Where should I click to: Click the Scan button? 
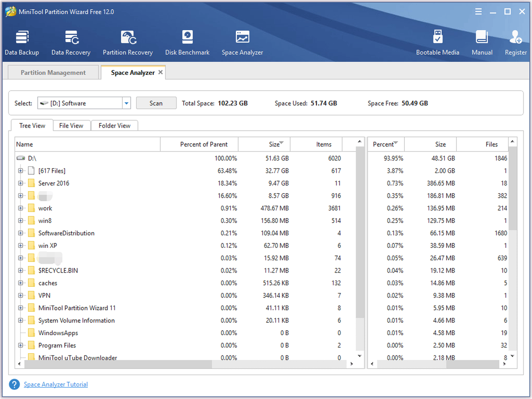156,103
